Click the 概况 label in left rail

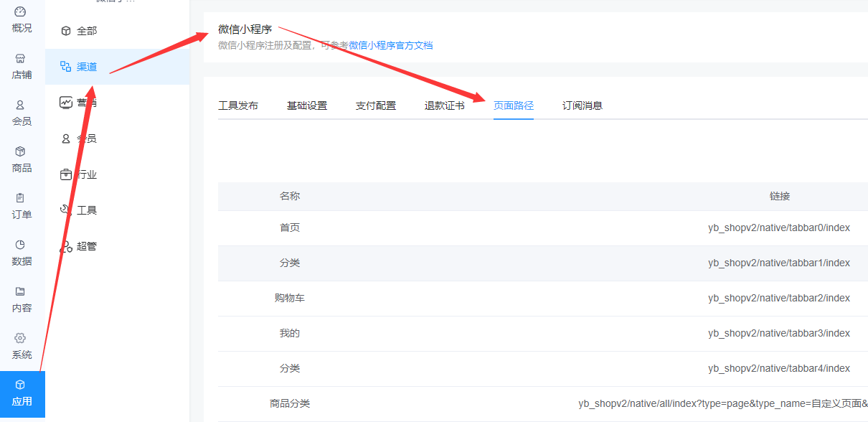(22, 28)
